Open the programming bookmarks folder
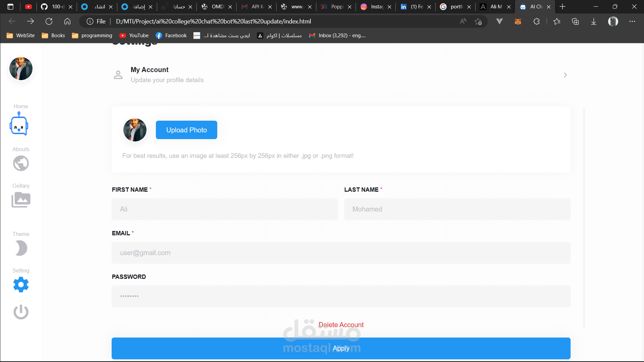The height and width of the screenshot is (362, 644). pos(92,36)
